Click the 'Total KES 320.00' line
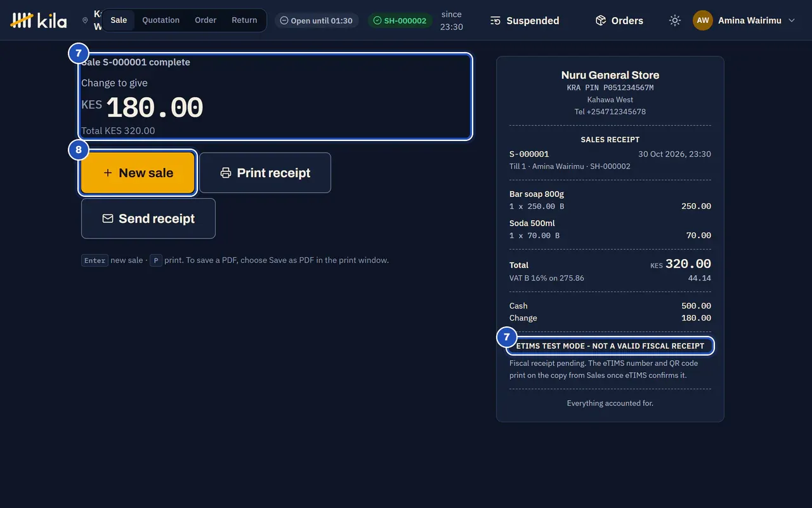Screen dimensions: 812x508 pos(118,131)
